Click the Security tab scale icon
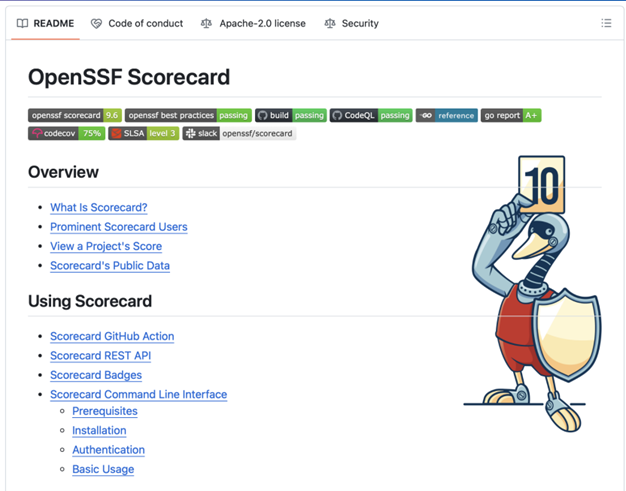The width and height of the screenshot is (626, 491). coord(330,24)
